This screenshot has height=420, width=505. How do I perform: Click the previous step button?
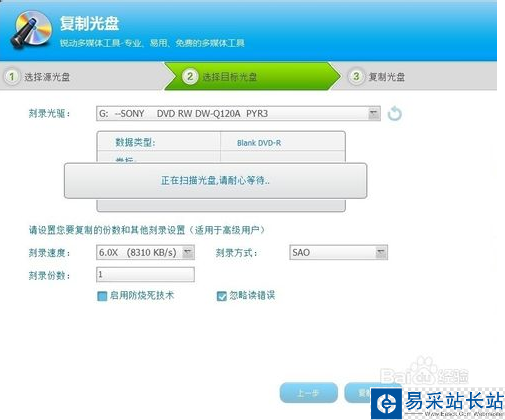pyautogui.click(x=308, y=393)
